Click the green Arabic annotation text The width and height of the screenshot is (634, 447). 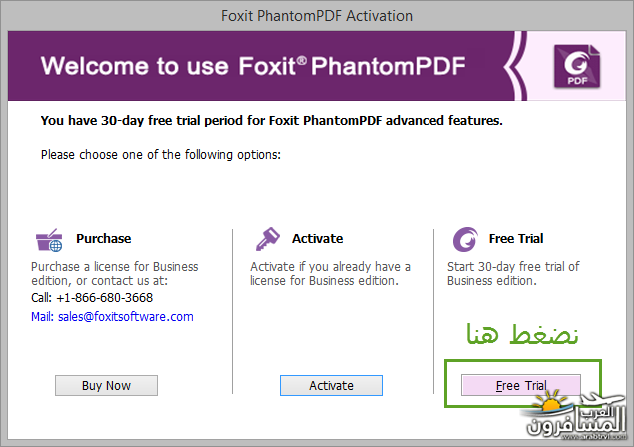pos(522,334)
